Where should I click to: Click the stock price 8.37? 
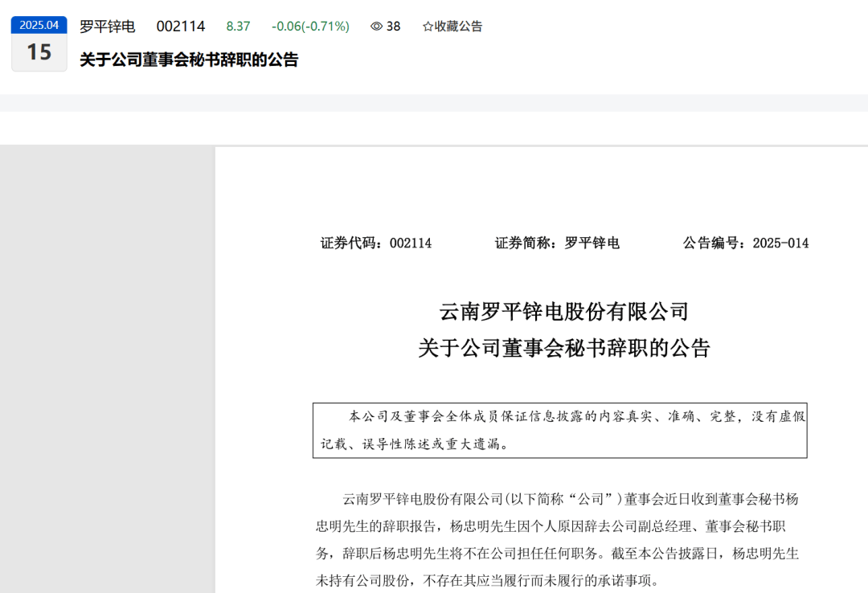pos(238,27)
